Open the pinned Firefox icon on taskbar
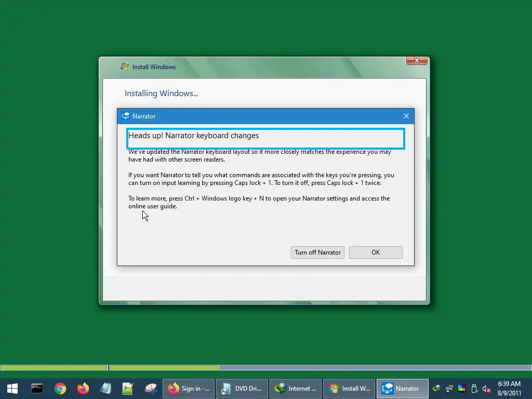 83,389
